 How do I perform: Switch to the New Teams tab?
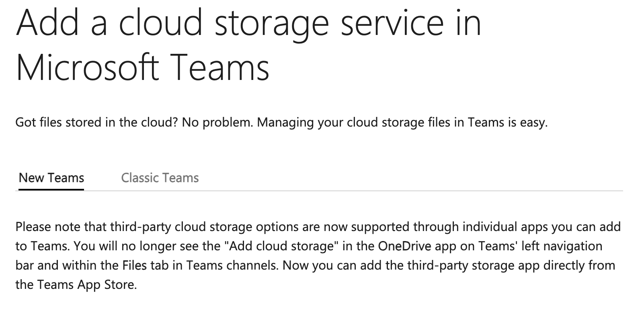[x=51, y=178]
